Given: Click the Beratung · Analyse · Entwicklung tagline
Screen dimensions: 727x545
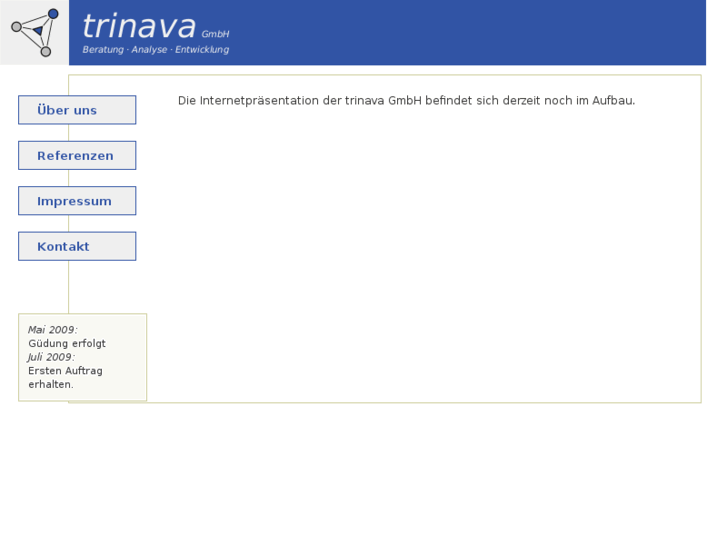Looking at the screenshot, I should pos(156,50).
